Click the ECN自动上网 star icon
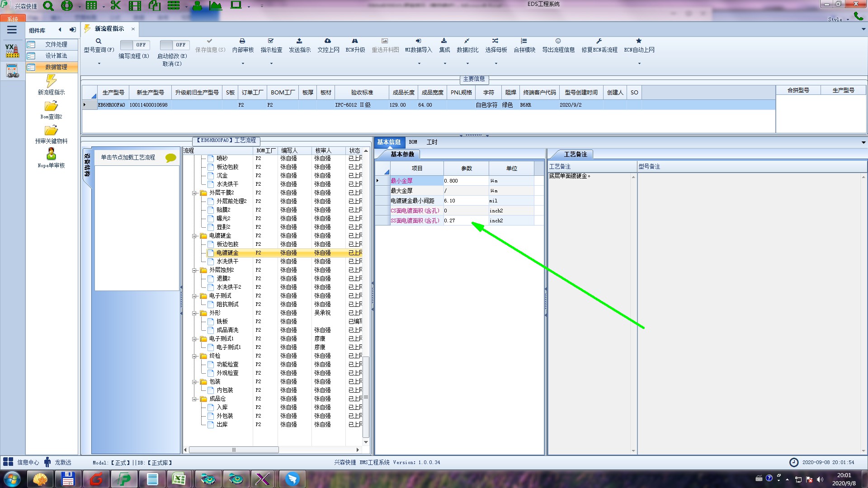 pyautogui.click(x=639, y=41)
